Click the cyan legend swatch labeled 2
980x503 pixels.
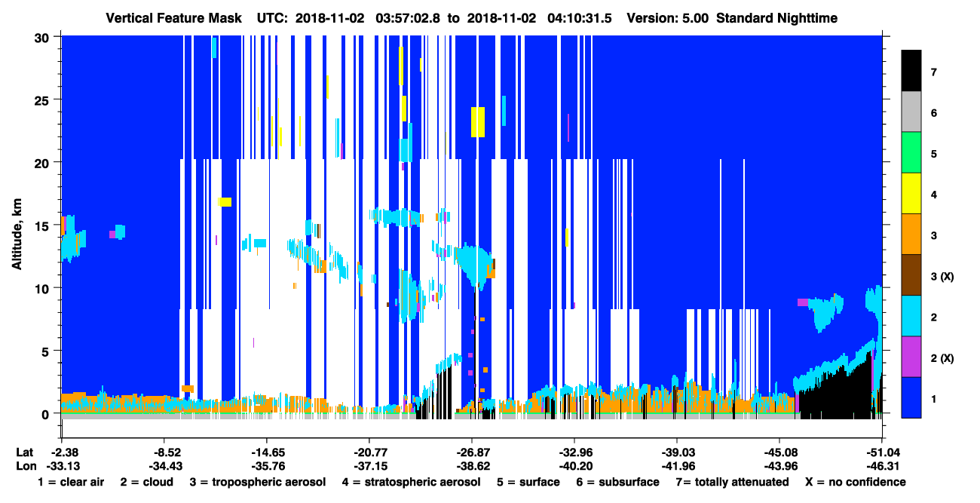tap(911, 316)
